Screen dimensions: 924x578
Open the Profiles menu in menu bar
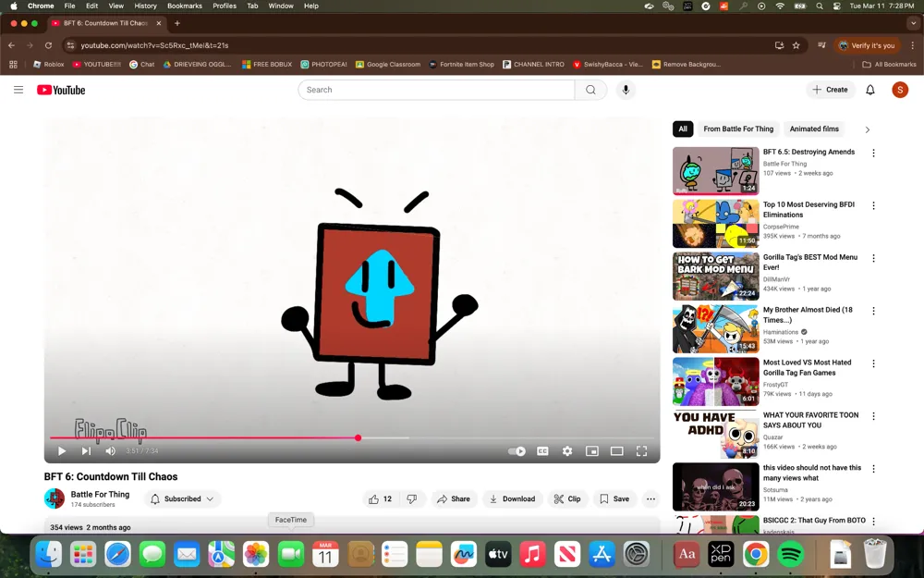click(x=224, y=6)
